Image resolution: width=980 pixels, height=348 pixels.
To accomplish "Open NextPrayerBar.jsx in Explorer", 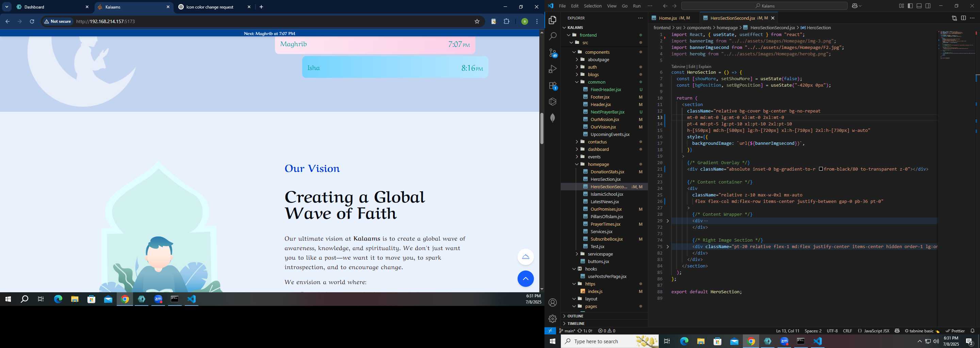I will click(607, 112).
